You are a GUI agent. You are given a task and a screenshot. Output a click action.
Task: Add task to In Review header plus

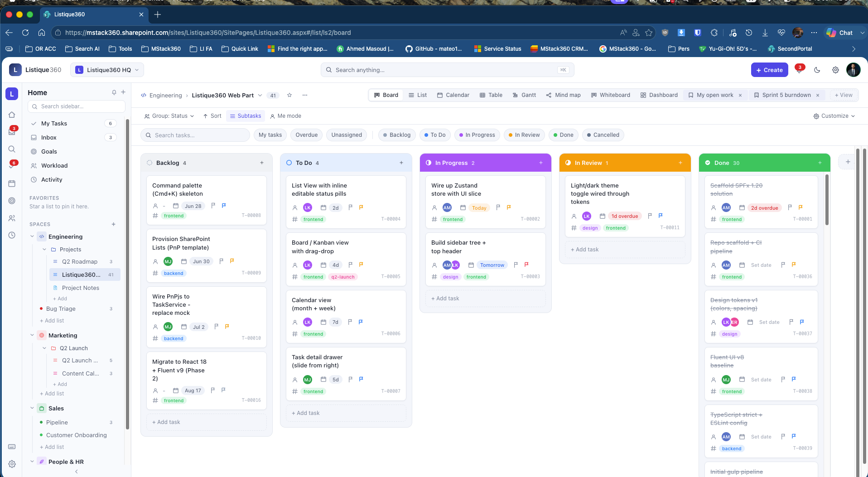(680, 163)
